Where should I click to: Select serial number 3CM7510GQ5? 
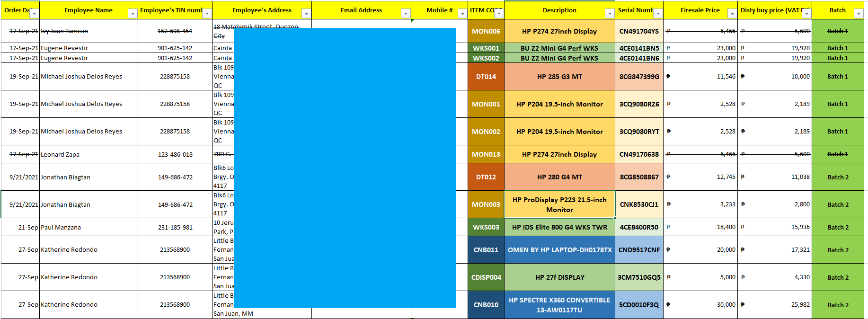click(x=639, y=277)
